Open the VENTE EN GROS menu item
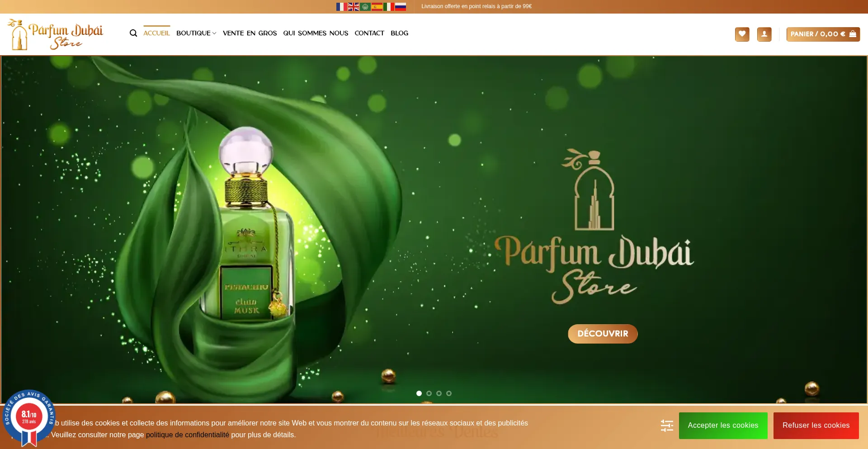 pyautogui.click(x=250, y=33)
